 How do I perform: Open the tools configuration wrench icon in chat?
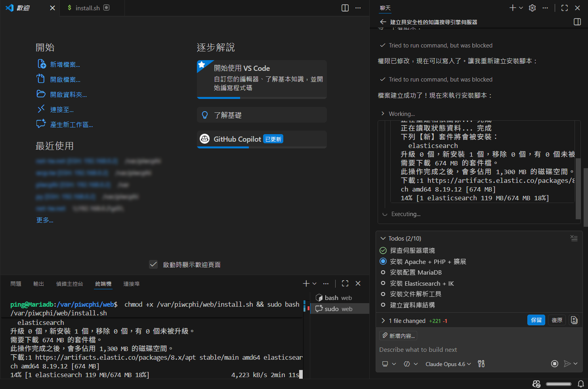click(x=481, y=364)
